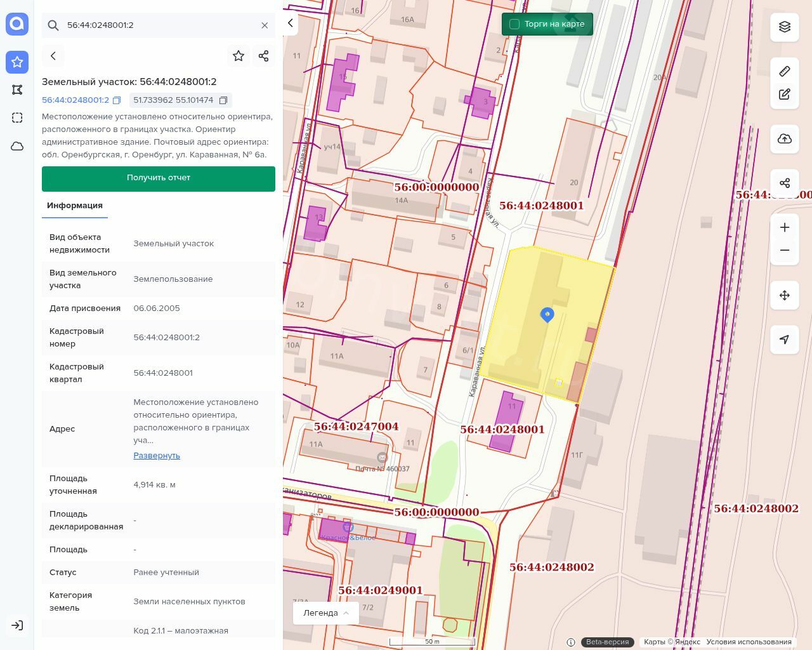
Task: Open favorites section in left sidebar
Action: point(17,62)
